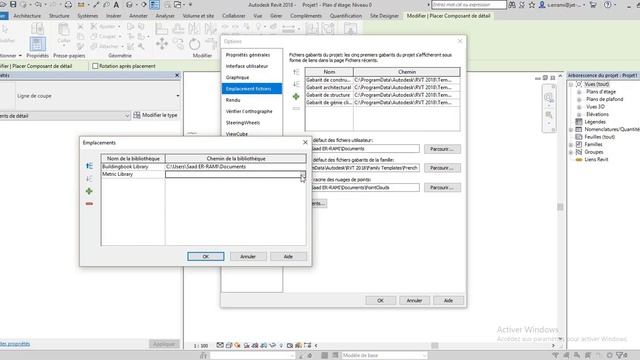This screenshot has height=360, width=640.
Task: Click the move row up icon in Emplacements dialog
Action: tap(89, 166)
